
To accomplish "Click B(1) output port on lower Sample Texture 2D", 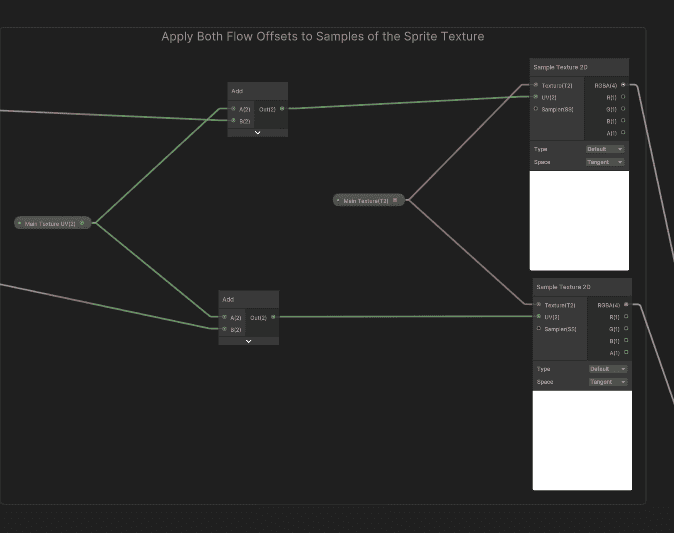I will tap(626, 340).
